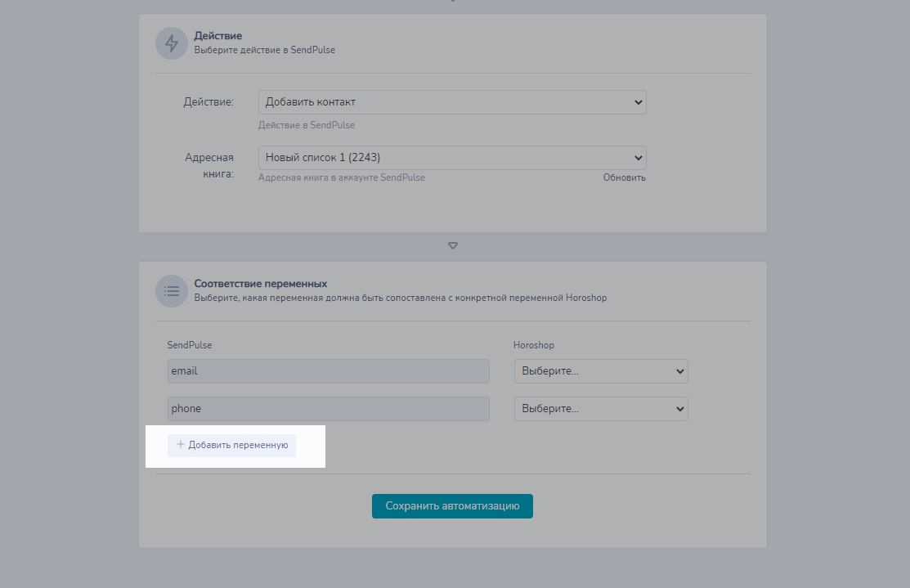Open the Horoshop dropdown for phone row
This screenshot has width=910, height=588.
coord(601,409)
